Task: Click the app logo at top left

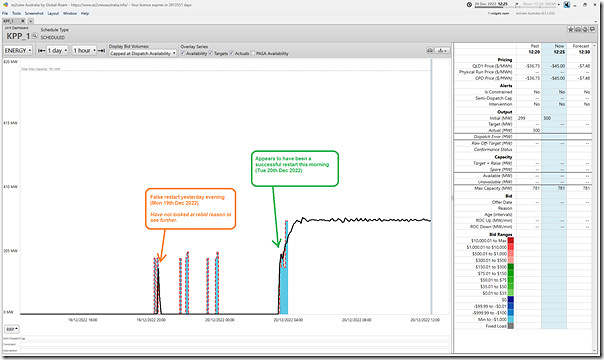Action: (5, 5)
